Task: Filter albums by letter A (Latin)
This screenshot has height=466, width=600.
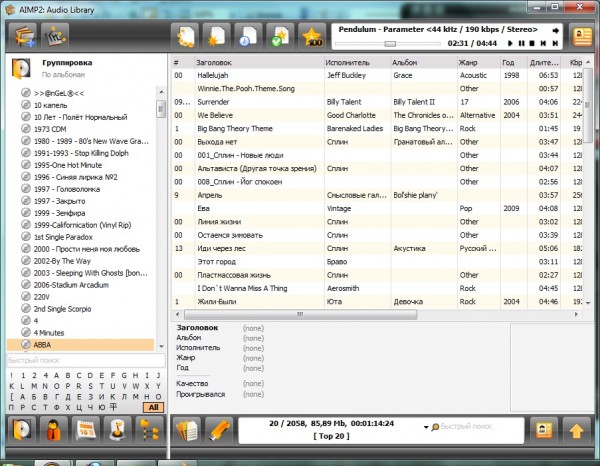Action: coord(56,376)
